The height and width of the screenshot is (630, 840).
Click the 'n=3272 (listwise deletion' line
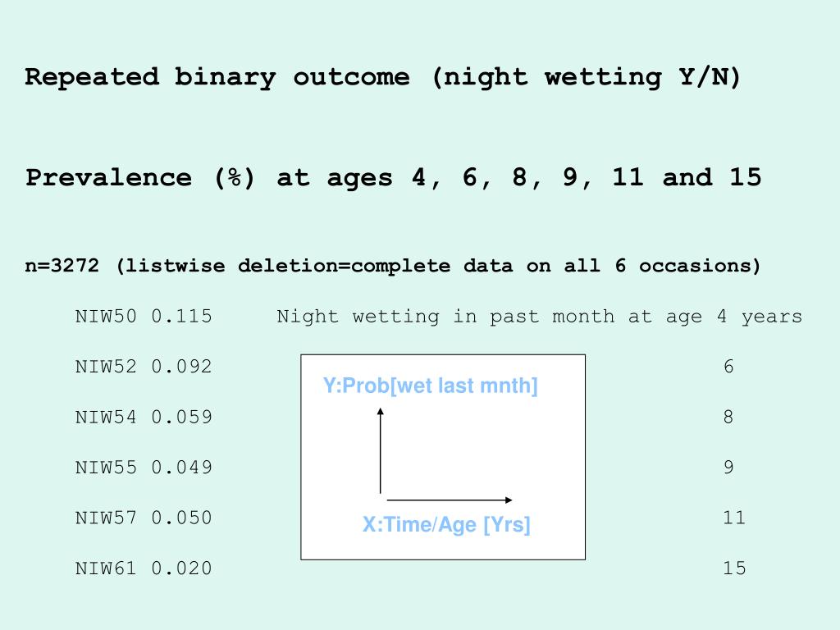point(393,267)
